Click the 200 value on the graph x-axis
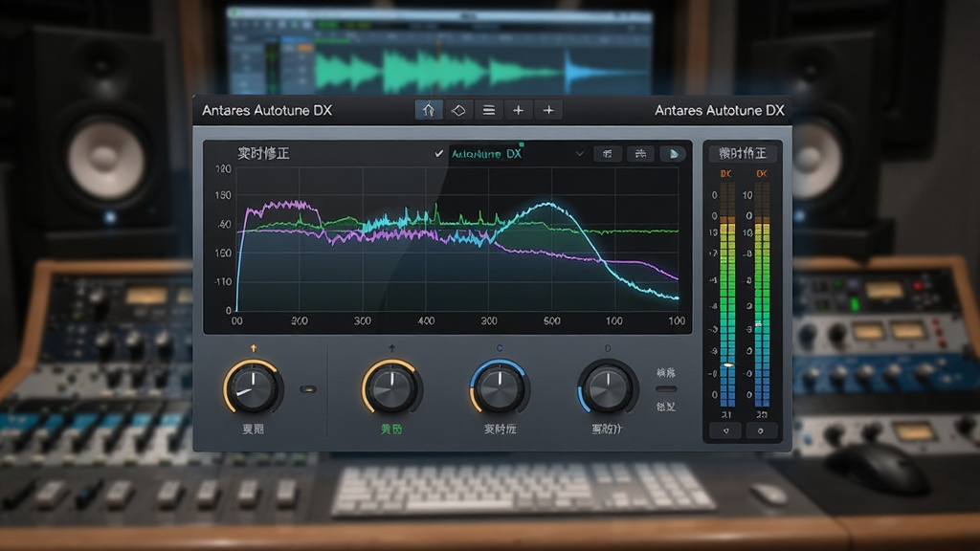The image size is (980, 551). pyautogui.click(x=300, y=321)
